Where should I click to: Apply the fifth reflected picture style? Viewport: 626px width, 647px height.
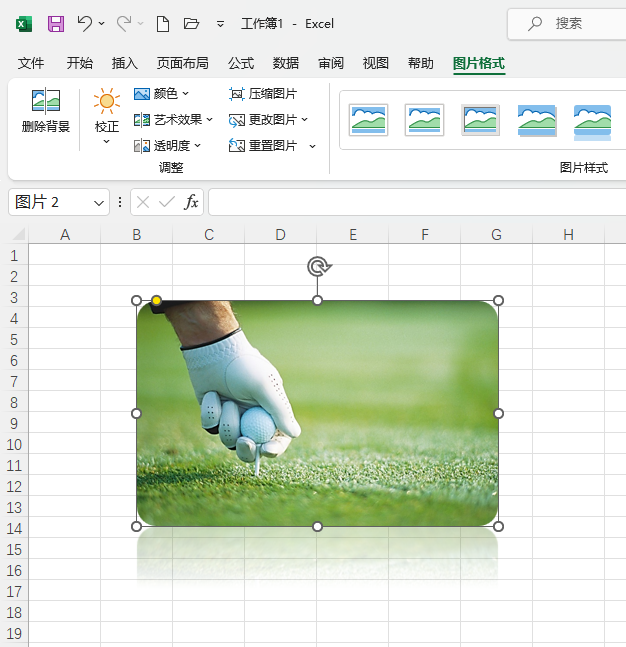click(x=593, y=123)
